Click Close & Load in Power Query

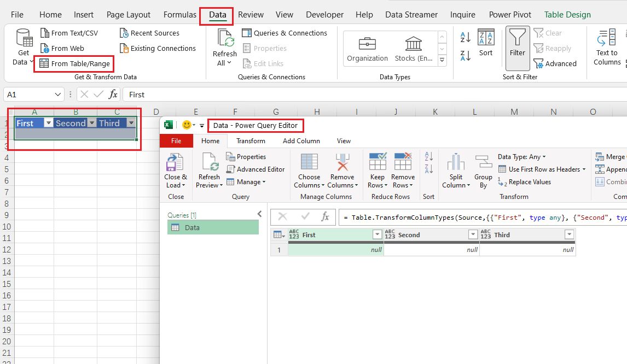(176, 170)
